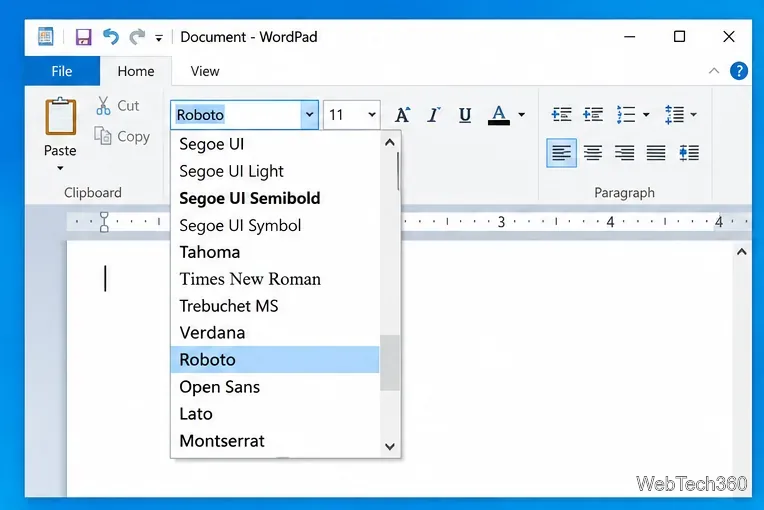Select highlighted Roboto in the font list
The image size is (764, 510).
[x=275, y=359]
